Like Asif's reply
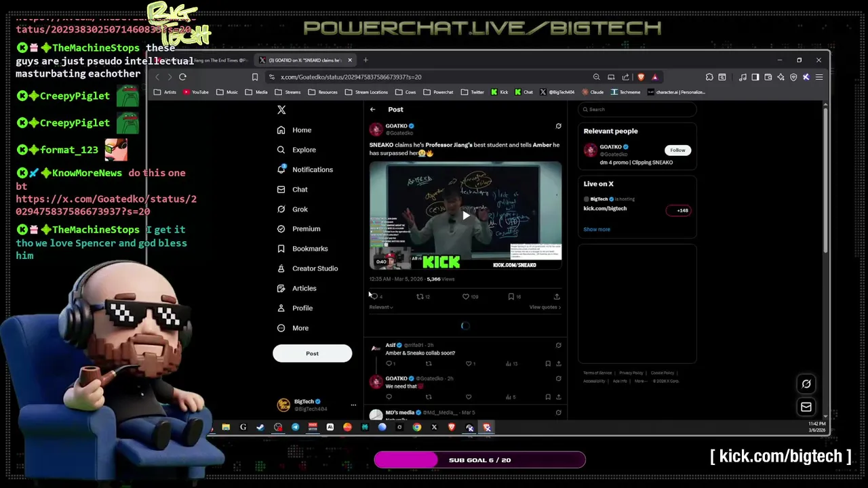The width and height of the screenshot is (868, 488). [469, 363]
